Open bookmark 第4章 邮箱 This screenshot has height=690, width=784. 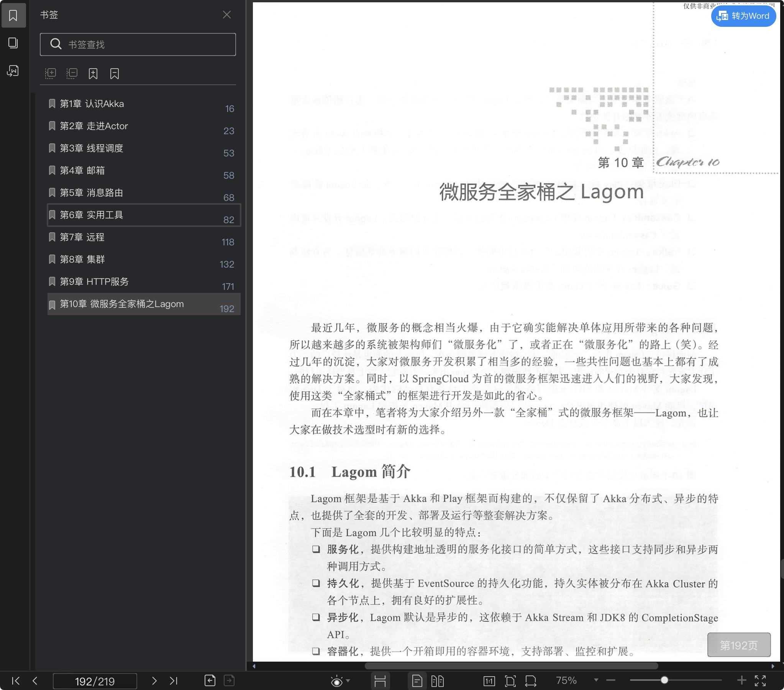click(144, 171)
